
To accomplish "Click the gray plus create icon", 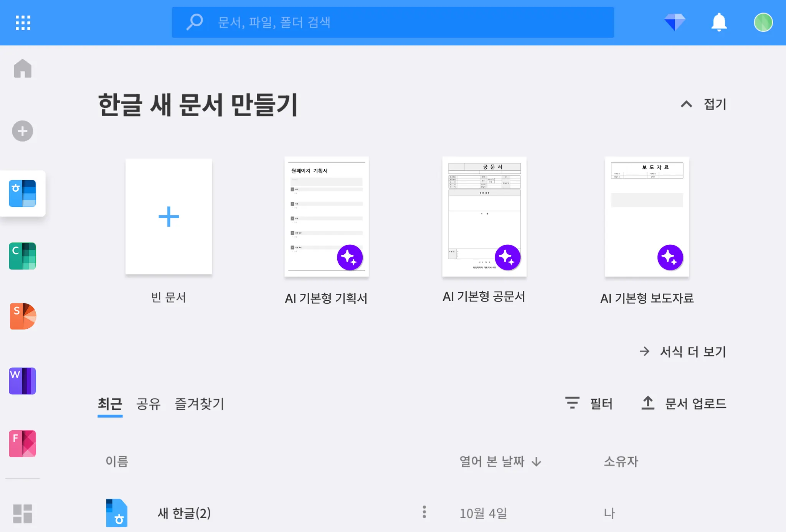I will click(x=23, y=131).
